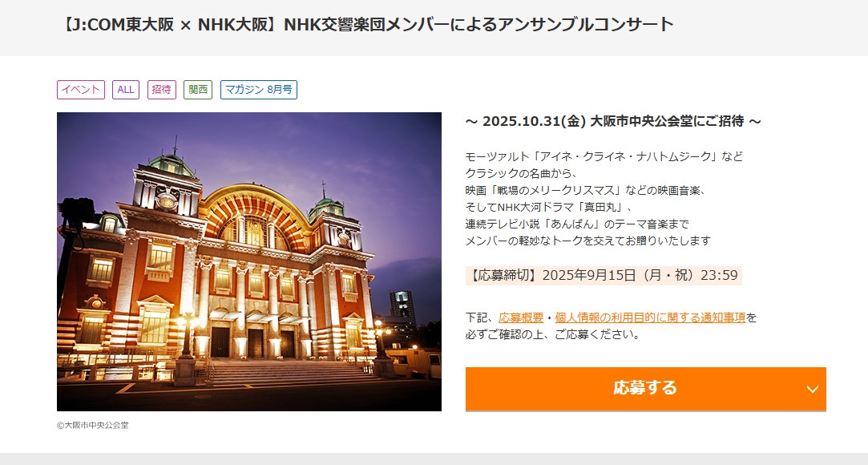Click the 必ずご確認の上 instruction text

pos(552,334)
